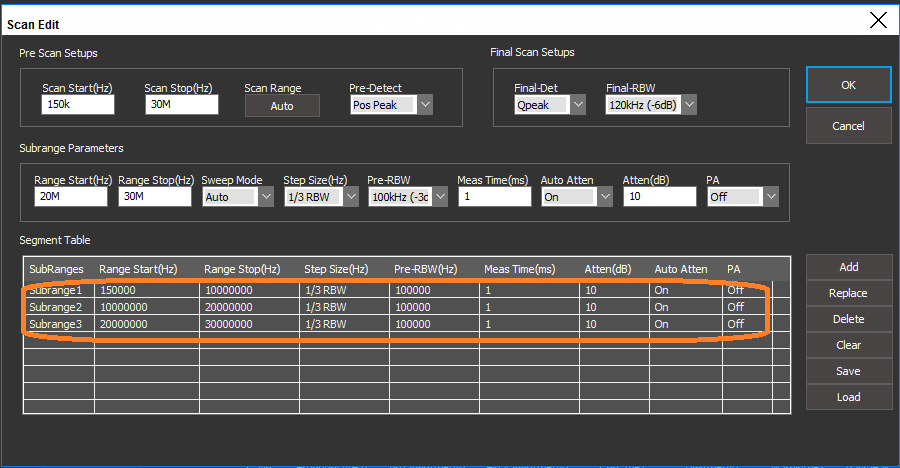Save the segment table
Viewport: 900px width, 468px height.
click(848, 371)
